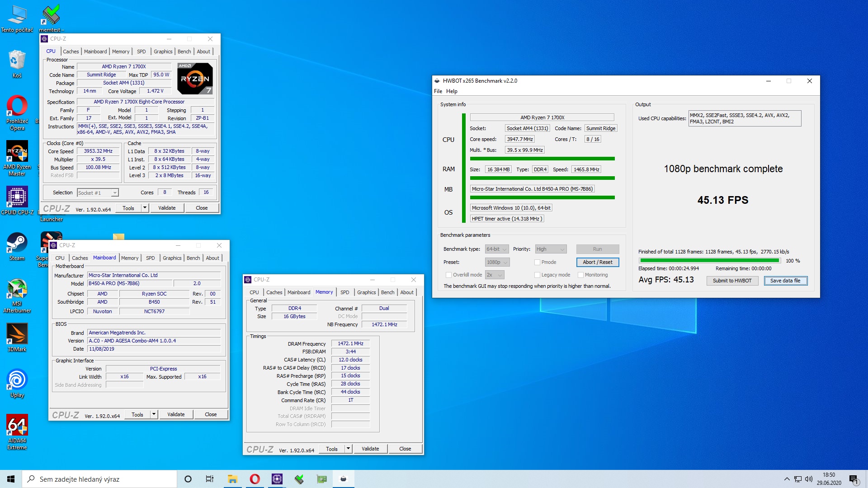Click the 45.13 FPS result text
Viewport: 868px width, 488px height.
click(x=722, y=200)
